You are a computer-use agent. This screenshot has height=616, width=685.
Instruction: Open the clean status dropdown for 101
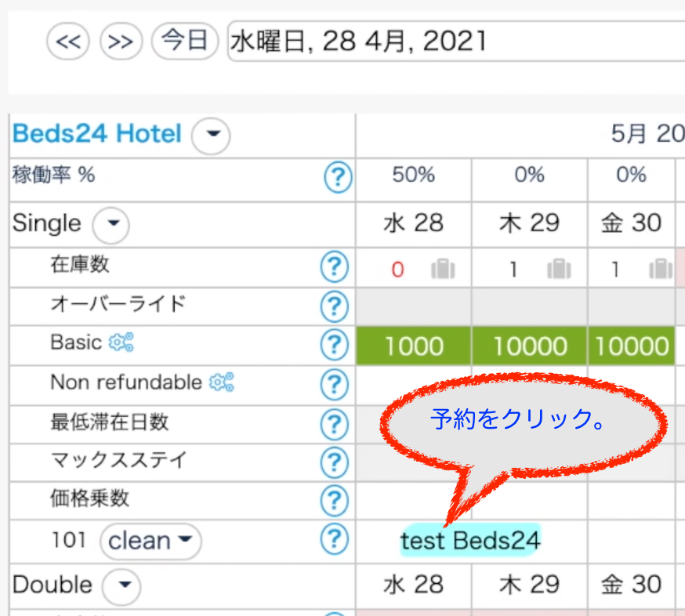(150, 541)
